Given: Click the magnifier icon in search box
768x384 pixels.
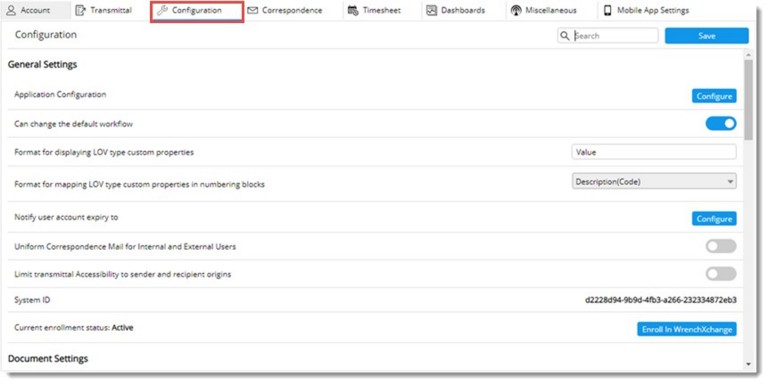Looking at the screenshot, I should click(x=565, y=36).
